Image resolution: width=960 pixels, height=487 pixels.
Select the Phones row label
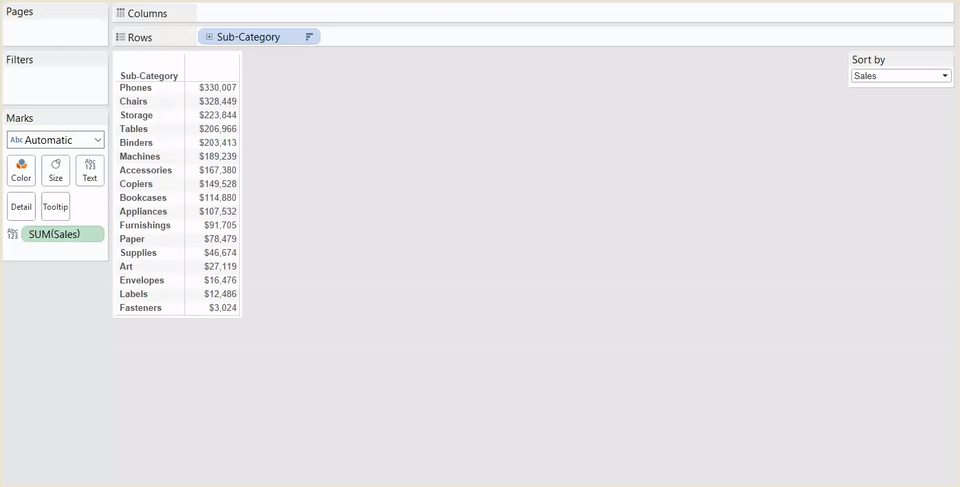(x=136, y=88)
